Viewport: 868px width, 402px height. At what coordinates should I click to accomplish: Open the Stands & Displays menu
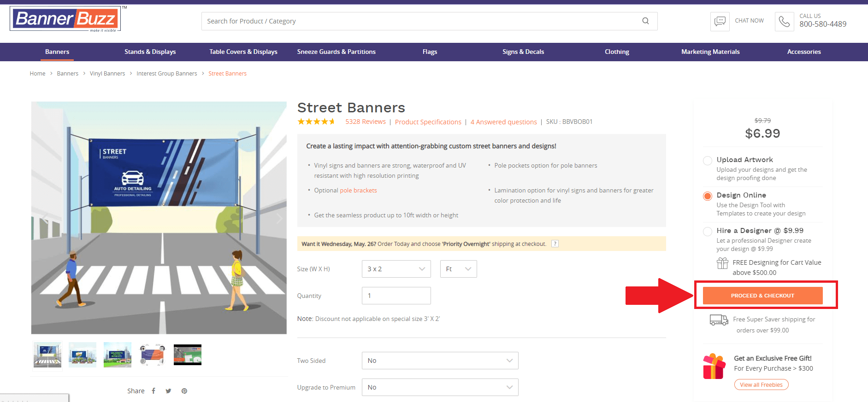click(150, 52)
